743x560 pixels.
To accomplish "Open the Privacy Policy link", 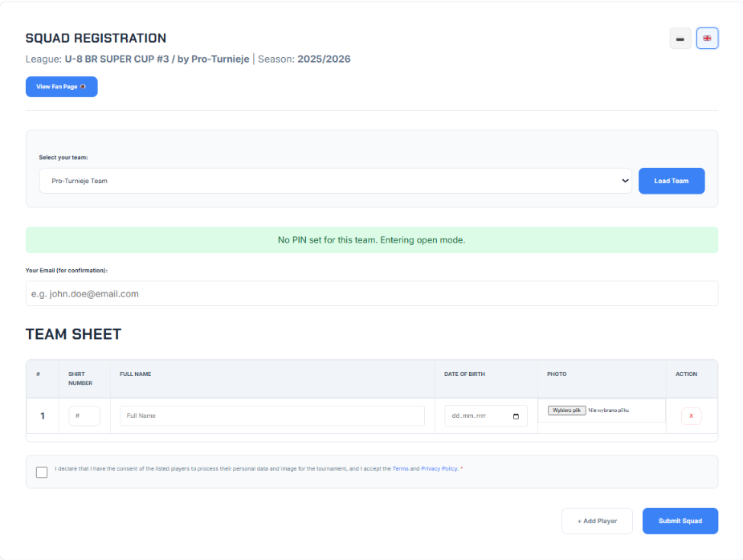I will [x=439, y=468].
